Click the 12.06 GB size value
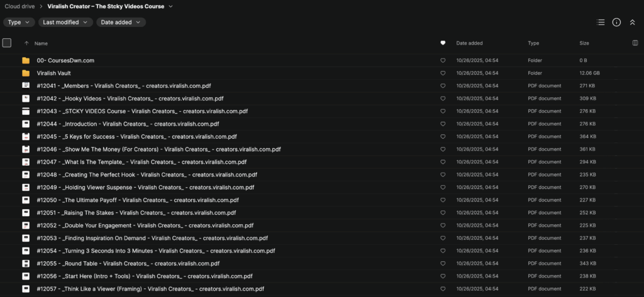The image size is (644, 297). tap(589, 73)
